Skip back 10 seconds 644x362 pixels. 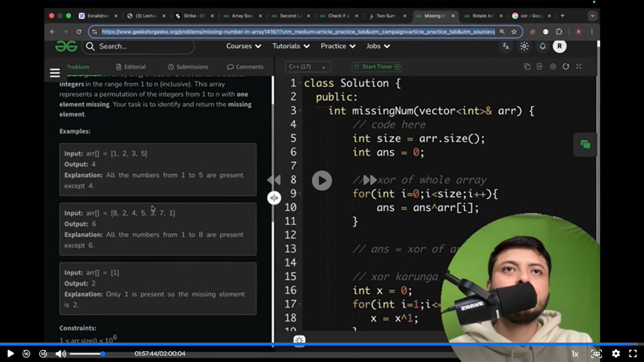click(x=26, y=353)
